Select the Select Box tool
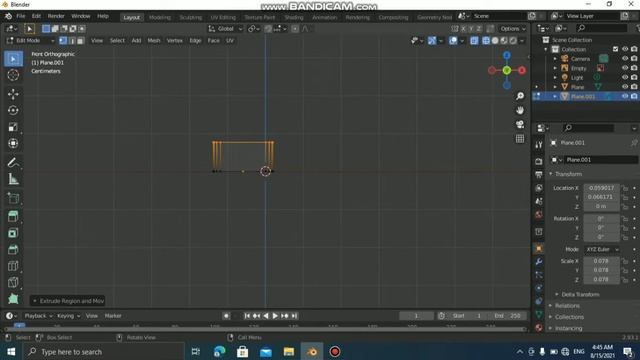Screen dimensions: 640x360 pos(13,59)
